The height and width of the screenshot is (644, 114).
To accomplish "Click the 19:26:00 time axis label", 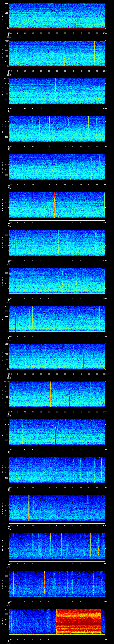I will point(9,412).
